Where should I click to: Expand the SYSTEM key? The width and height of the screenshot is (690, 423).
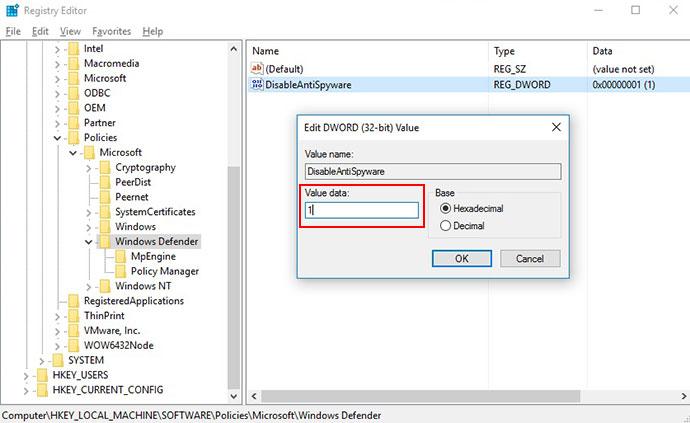(42, 361)
